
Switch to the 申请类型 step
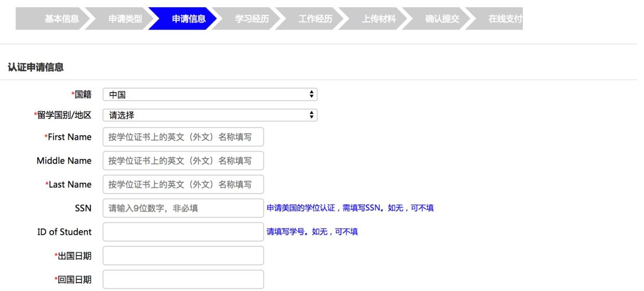point(125,19)
